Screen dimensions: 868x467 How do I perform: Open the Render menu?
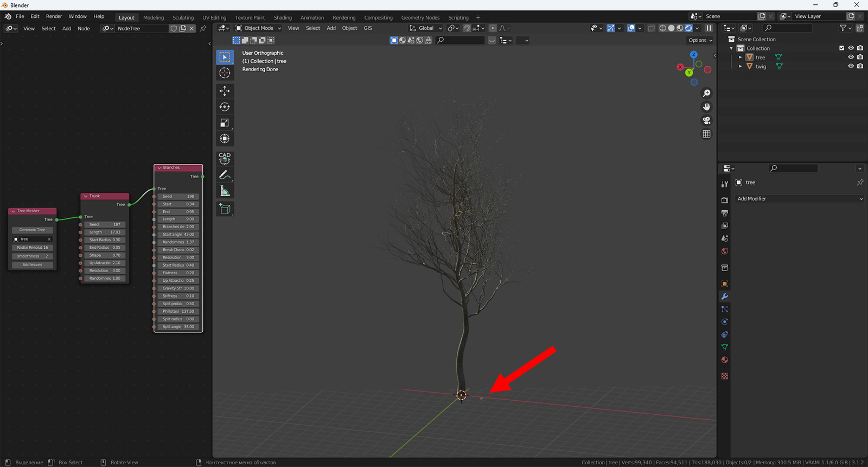pos(54,16)
